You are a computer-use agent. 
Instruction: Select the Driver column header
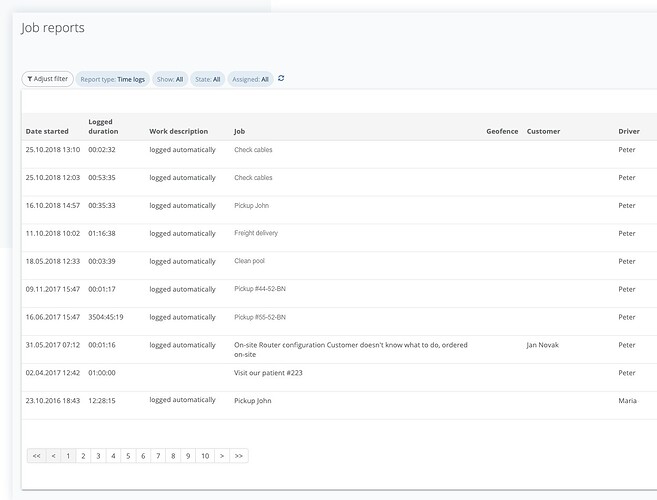point(629,131)
